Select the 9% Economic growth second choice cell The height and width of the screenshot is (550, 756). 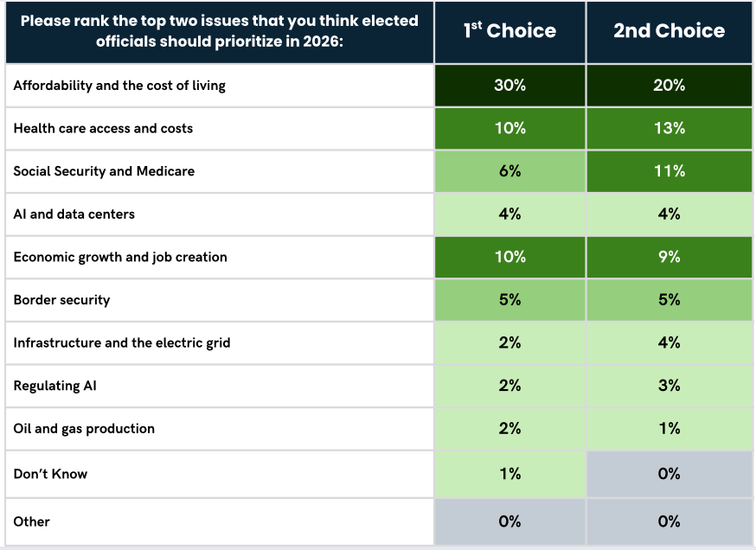(670, 257)
